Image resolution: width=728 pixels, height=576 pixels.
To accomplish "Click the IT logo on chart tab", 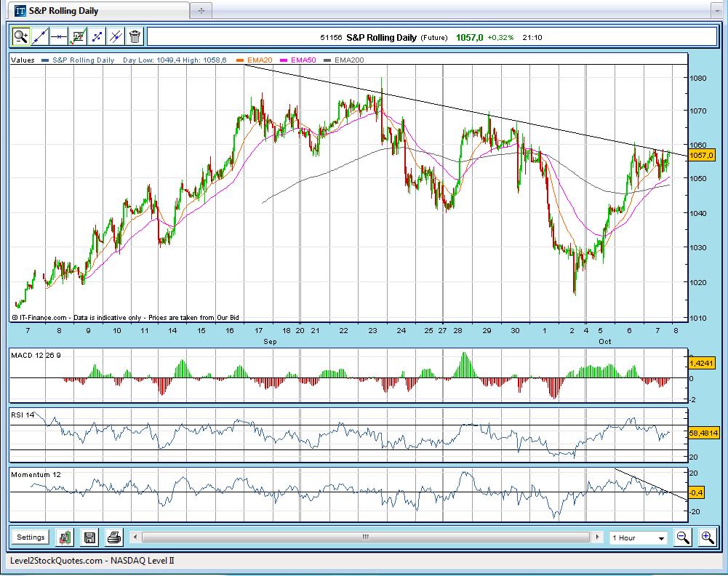I will pos(20,11).
